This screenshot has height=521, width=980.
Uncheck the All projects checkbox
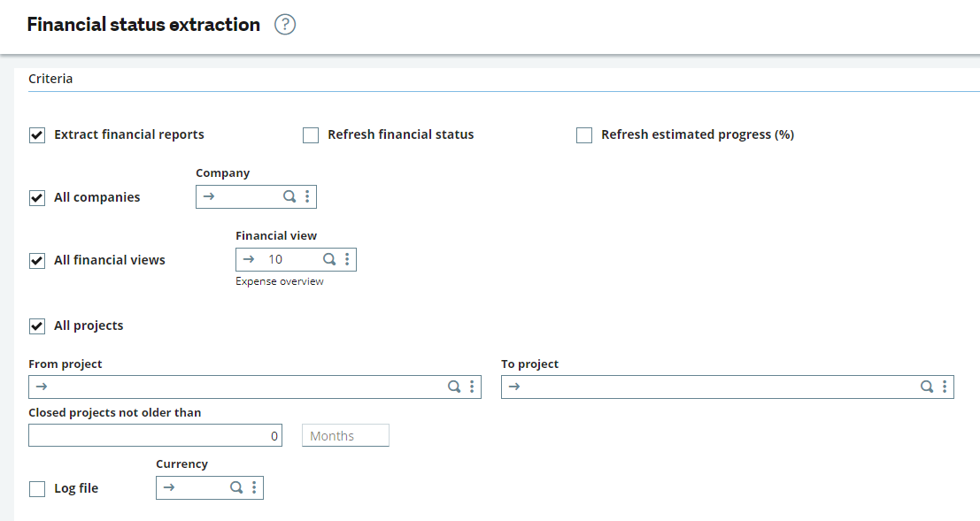coord(37,326)
